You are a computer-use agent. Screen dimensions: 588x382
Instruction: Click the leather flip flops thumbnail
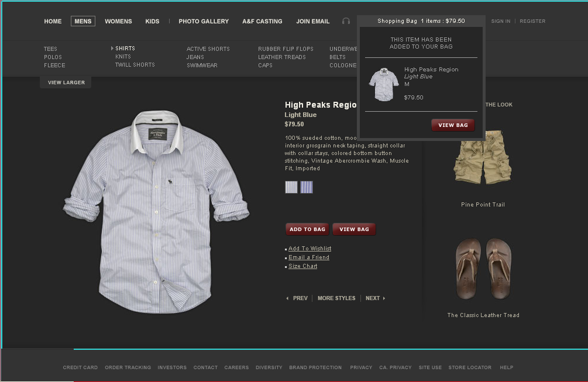(483, 269)
